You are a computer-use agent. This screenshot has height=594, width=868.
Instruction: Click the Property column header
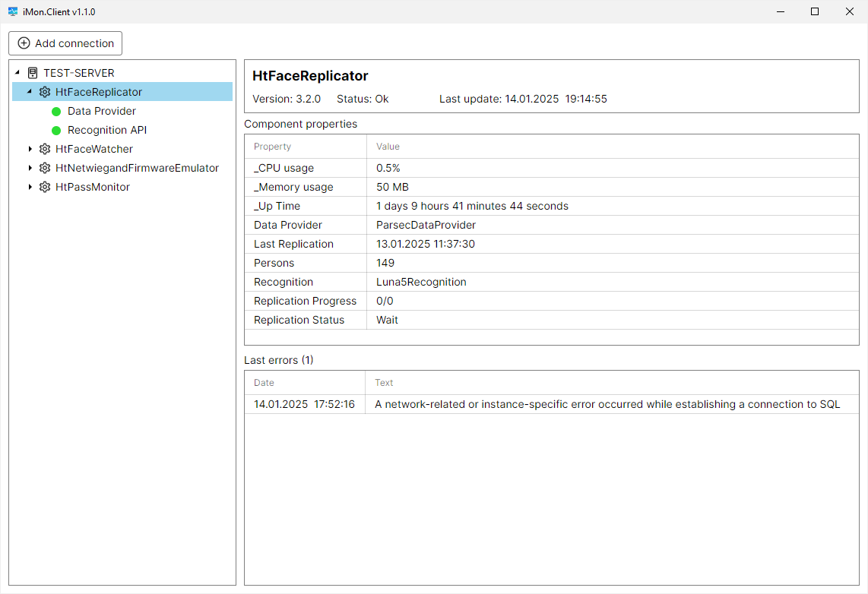click(272, 147)
